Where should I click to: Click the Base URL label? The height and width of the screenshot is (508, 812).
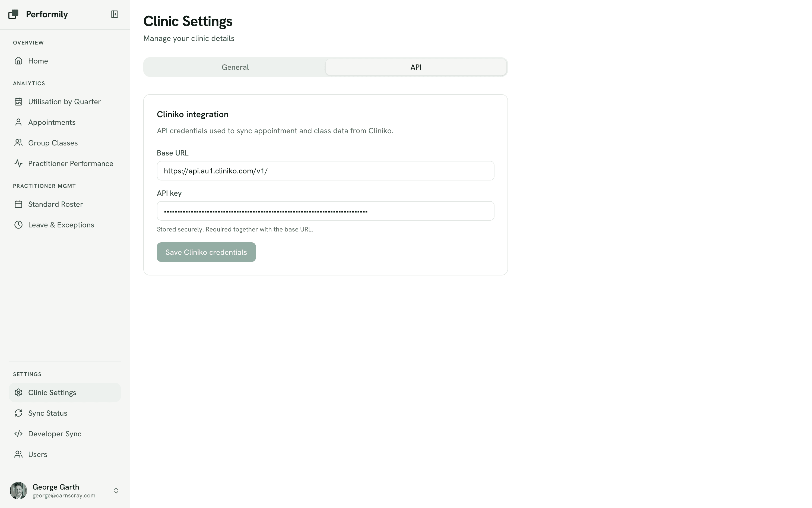click(173, 153)
